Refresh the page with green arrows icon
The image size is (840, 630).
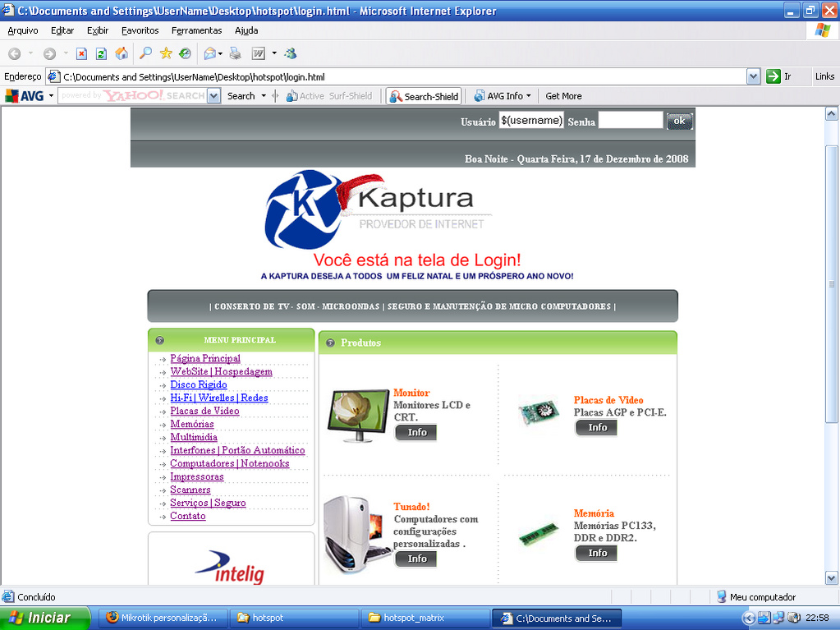[101, 53]
